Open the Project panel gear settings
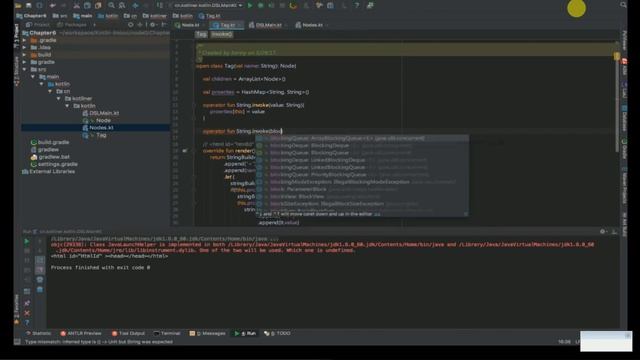Viewport: 640px width, 360px height. point(152,25)
